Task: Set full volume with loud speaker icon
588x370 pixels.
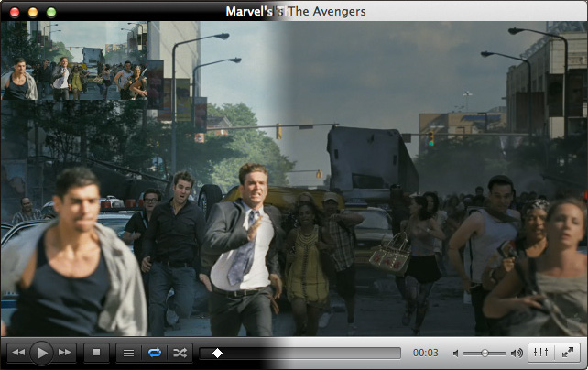Action: click(x=517, y=353)
